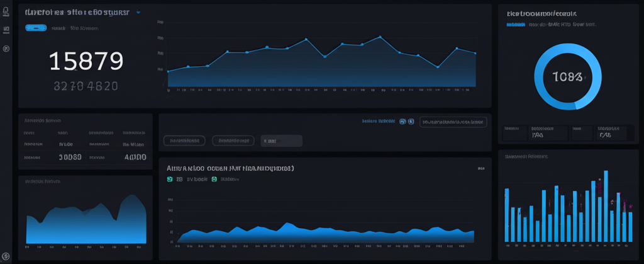644x264 pixels.
Task: Click the value 30089 in the stats table
Action: [70, 157]
